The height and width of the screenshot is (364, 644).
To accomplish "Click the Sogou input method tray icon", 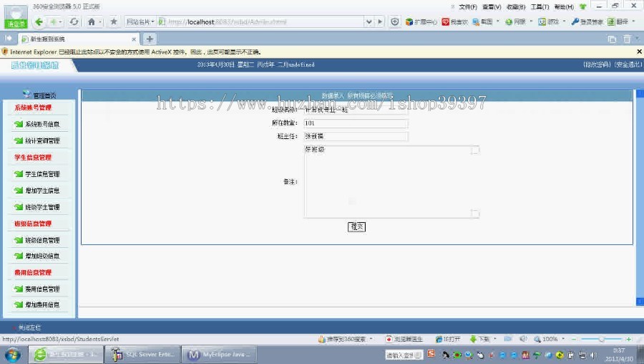I will coord(431,353).
